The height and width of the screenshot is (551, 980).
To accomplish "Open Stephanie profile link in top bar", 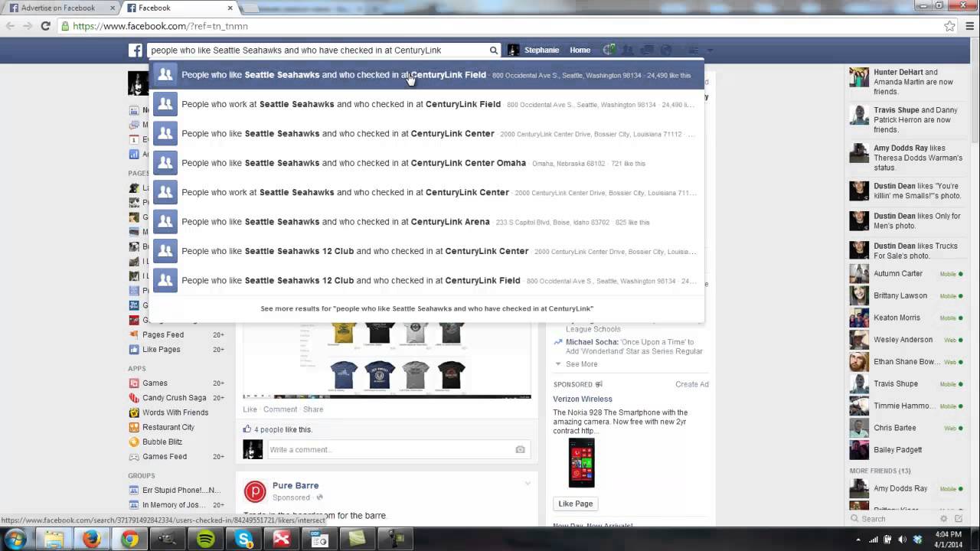I will [541, 51].
